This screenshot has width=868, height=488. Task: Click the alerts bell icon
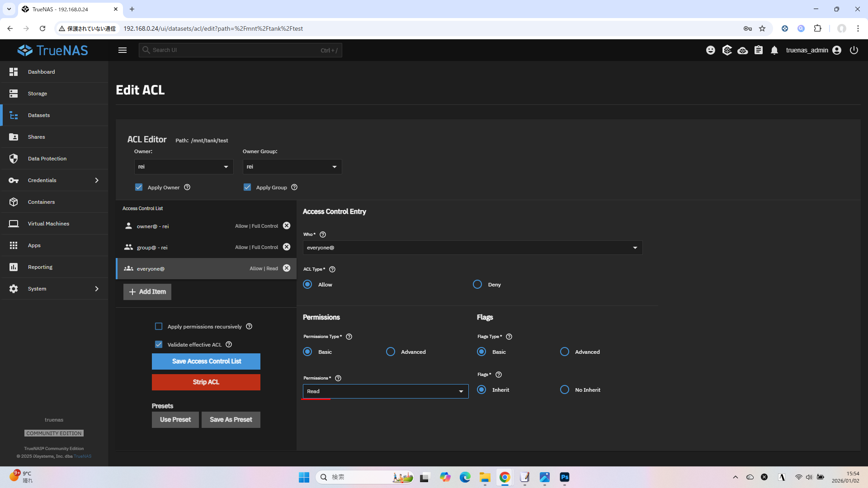[774, 50]
